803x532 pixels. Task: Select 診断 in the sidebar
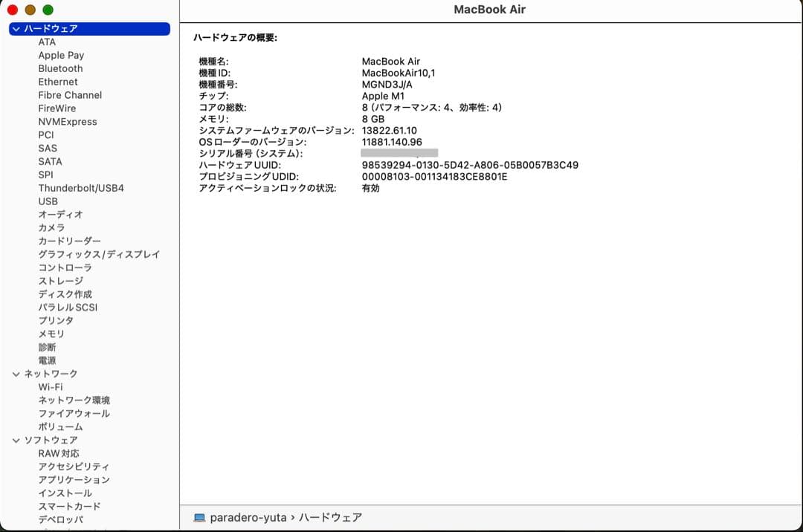click(47, 347)
